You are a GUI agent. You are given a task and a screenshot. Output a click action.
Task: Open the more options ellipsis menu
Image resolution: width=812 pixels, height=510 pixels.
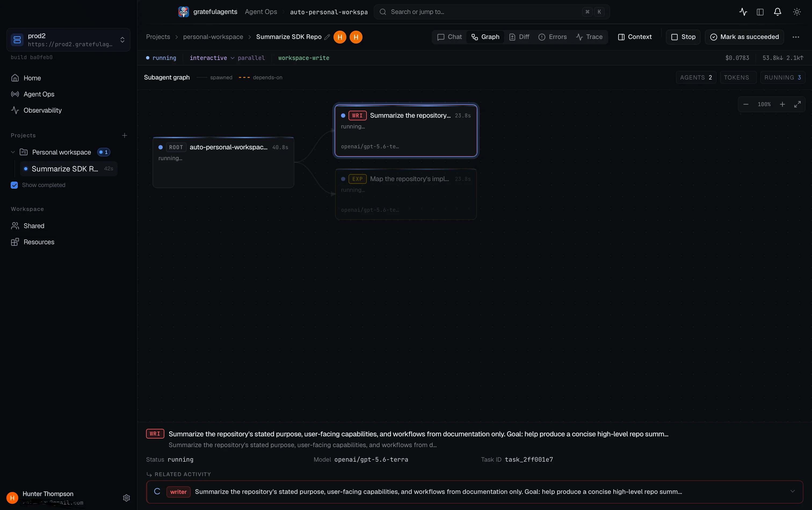796,37
